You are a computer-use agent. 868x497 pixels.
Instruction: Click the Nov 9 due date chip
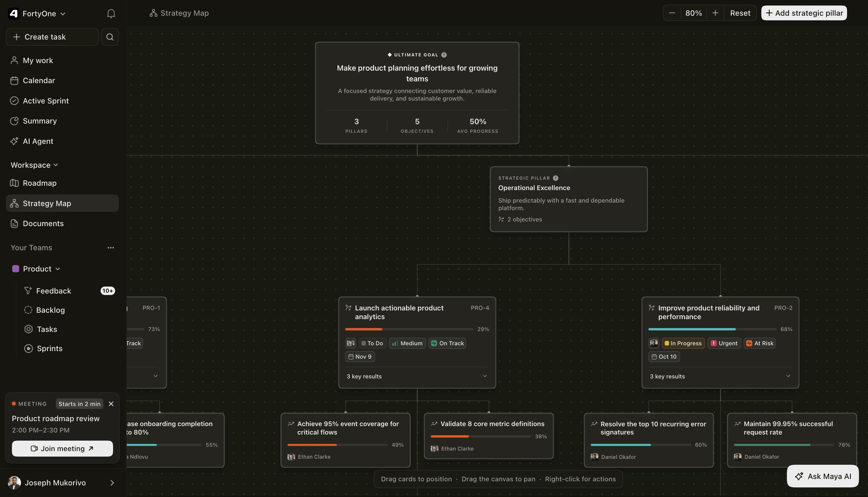(x=360, y=356)
